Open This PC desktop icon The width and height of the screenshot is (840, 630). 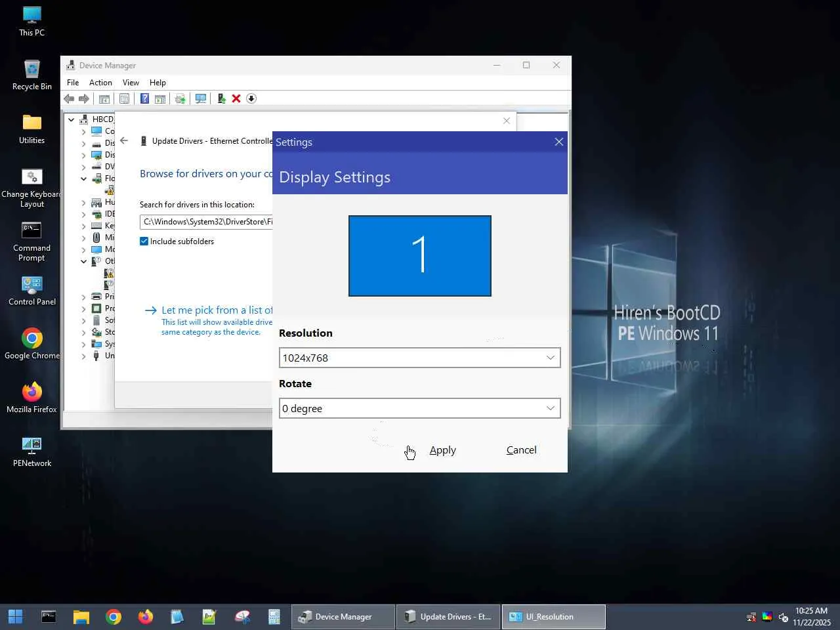[x=31, y=22]
